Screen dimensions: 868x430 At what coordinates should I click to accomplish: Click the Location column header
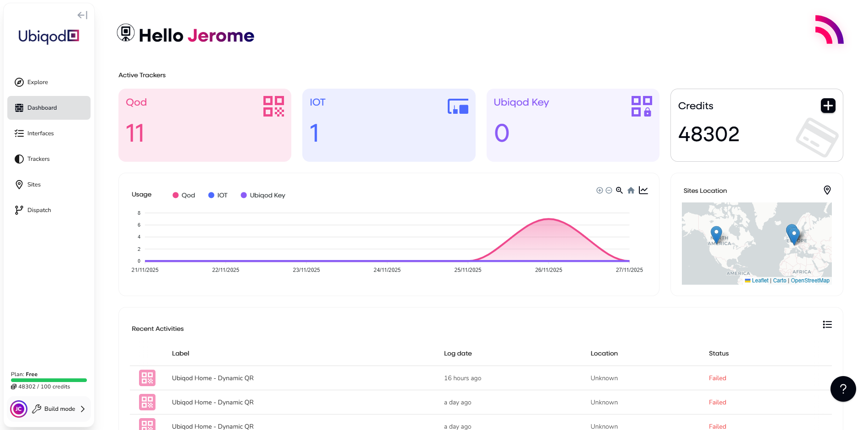point(604,353)
